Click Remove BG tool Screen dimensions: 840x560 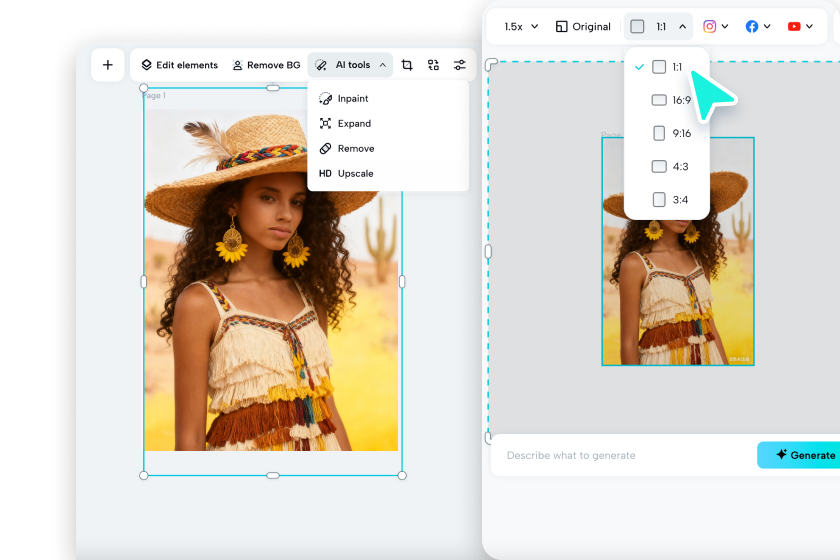tap(266, 65)
